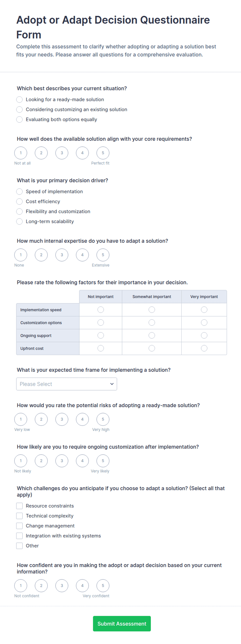The image size is (241, 644).
Task: Rate ongoing customization likelihood as 4
Action: click(x=82, y=461)
